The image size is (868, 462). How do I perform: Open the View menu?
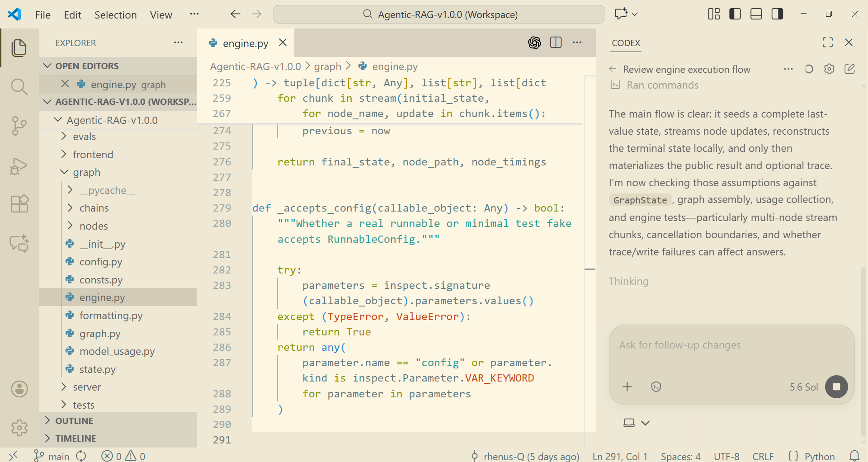tap(161, 14)
